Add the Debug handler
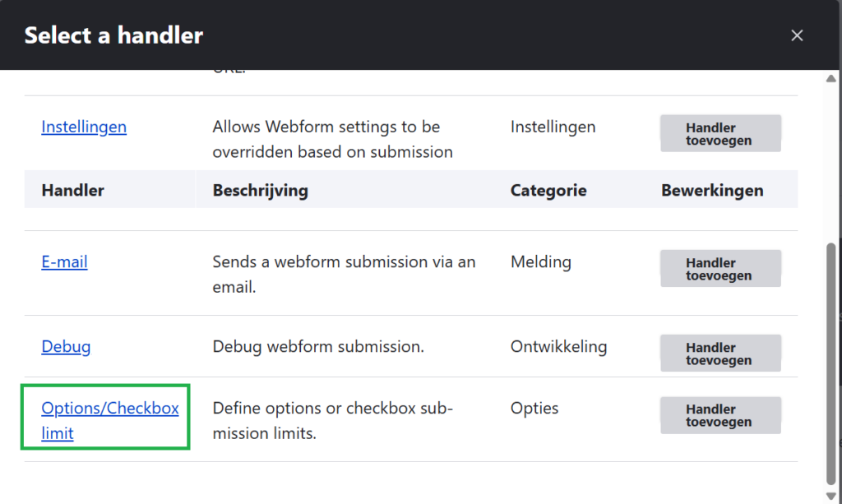The image size is (842, 504). pos(720,354)
